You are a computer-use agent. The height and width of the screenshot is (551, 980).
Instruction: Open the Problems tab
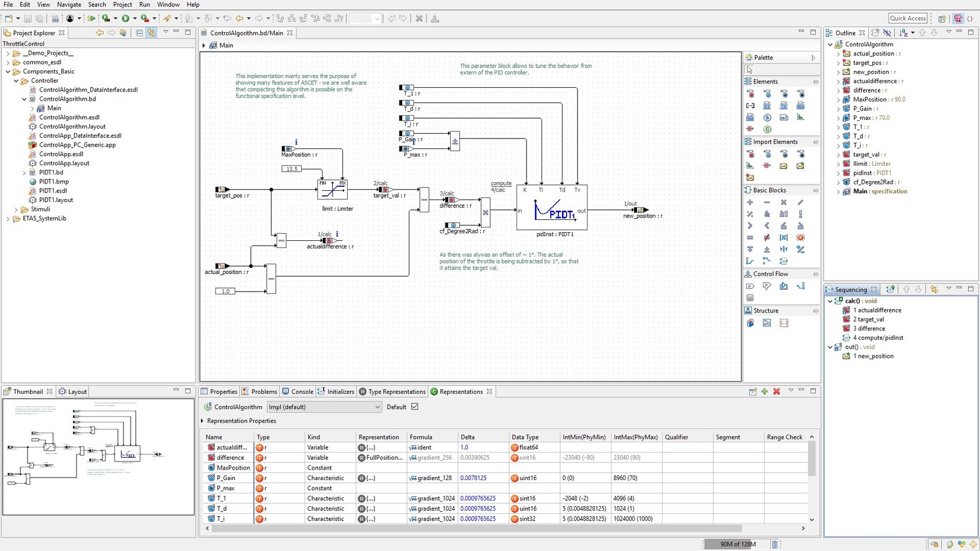tap(259, 392)
